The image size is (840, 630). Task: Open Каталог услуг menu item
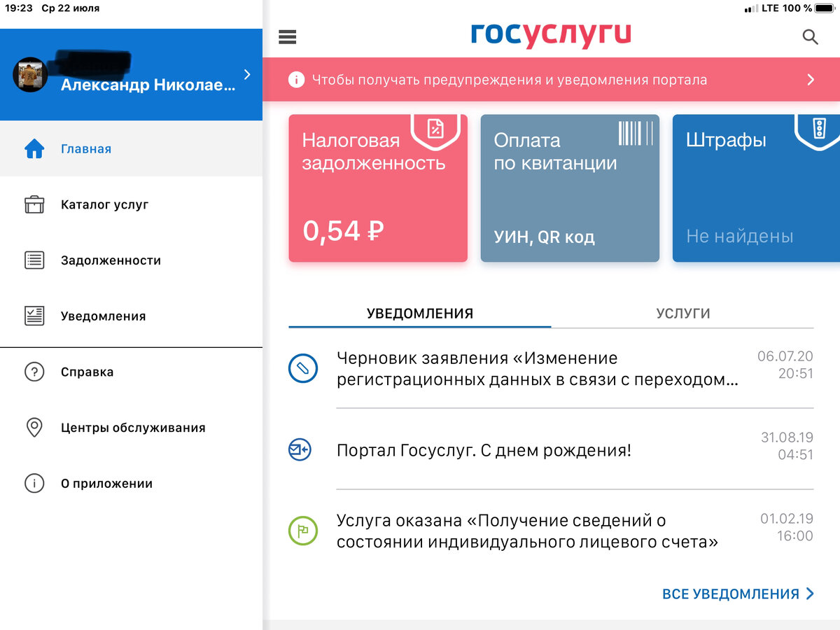[x=131, y=204]
